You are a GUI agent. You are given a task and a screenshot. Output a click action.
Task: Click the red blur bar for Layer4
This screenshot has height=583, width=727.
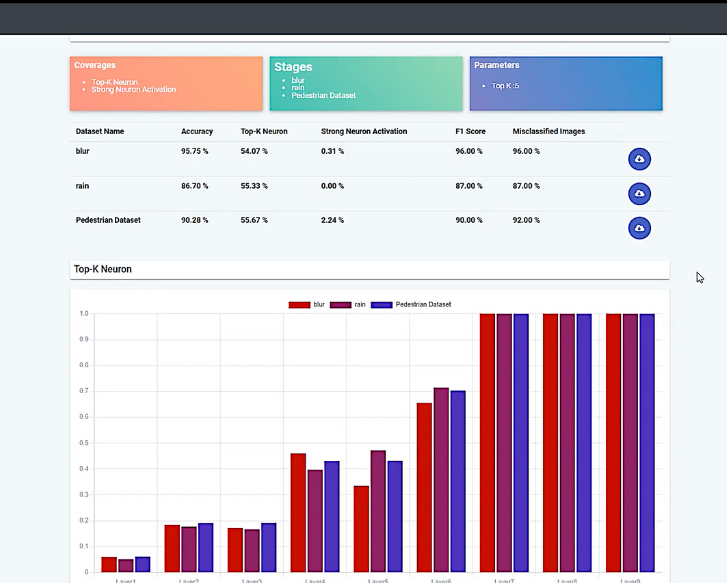tap(298, 512)
